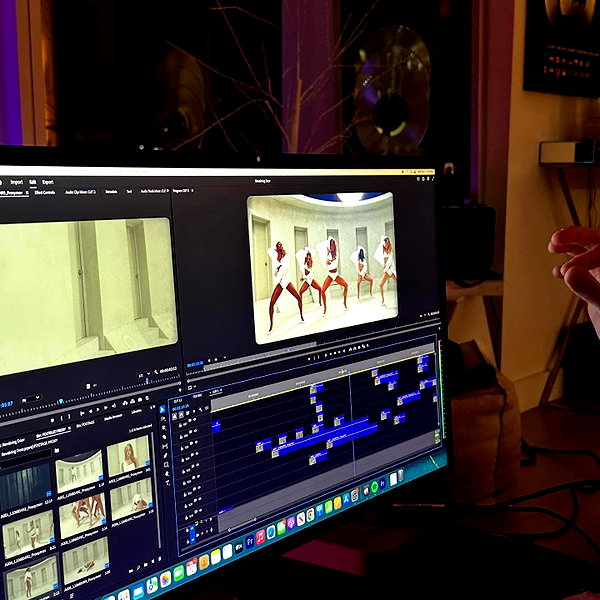The image size is (600, 600).
Task: Select the Pen tool
Action: point(165,455)
